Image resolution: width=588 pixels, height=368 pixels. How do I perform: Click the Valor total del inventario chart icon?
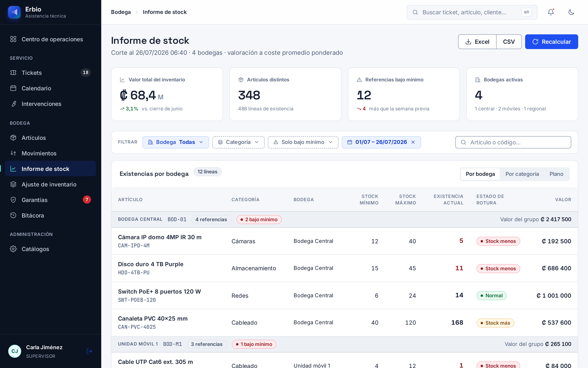click(122, 80)
